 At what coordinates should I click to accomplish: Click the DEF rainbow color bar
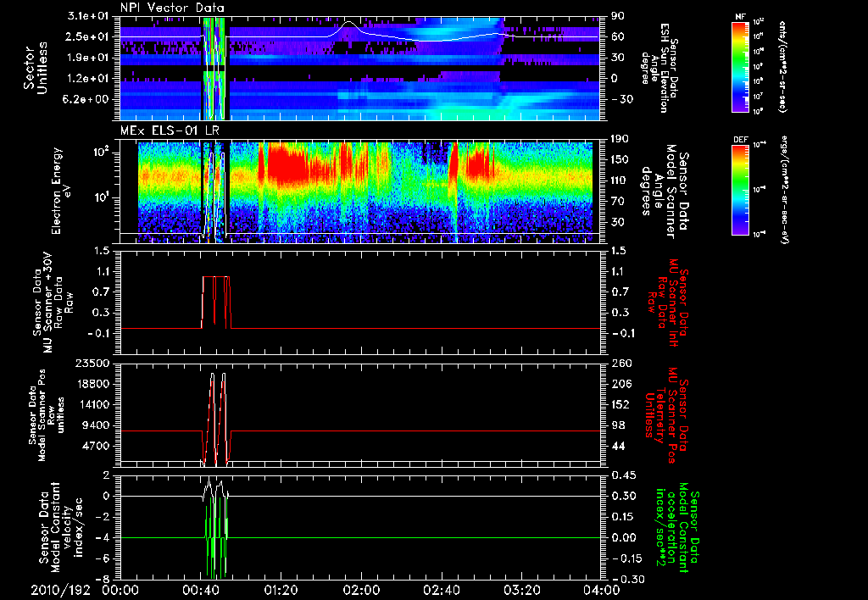point(740,189)
